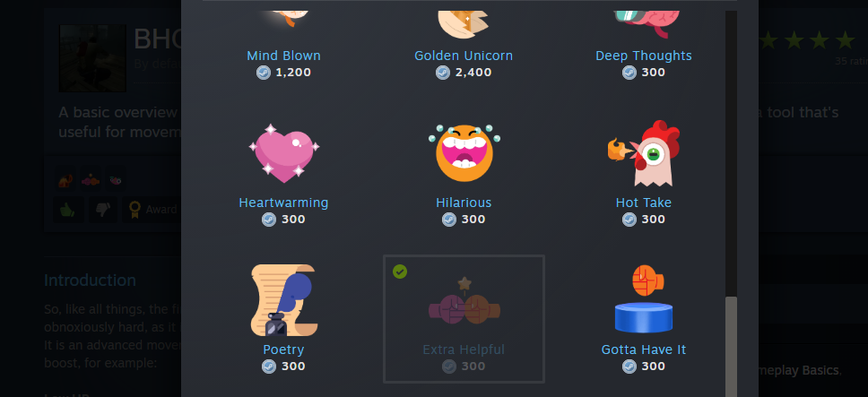This screenshot has width=868, height=397.
Task: Click the Hilarious award label
Action: click(x=464, y=203)
